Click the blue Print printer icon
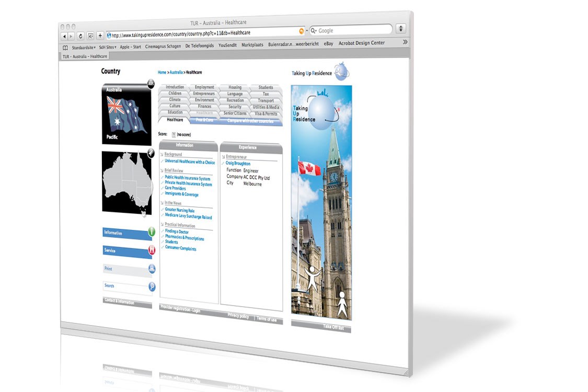 tap(152, 269)
